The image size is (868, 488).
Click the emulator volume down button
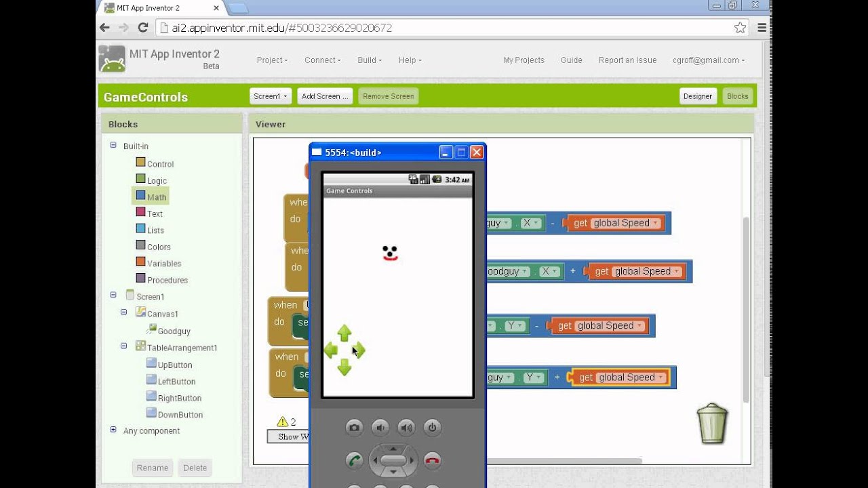point(380,427)
